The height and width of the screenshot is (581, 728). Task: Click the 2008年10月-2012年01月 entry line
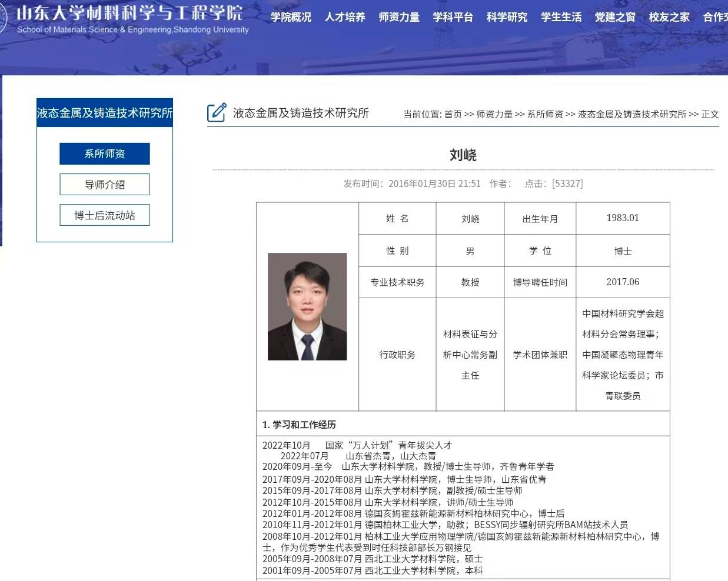(x=461, y=542)
